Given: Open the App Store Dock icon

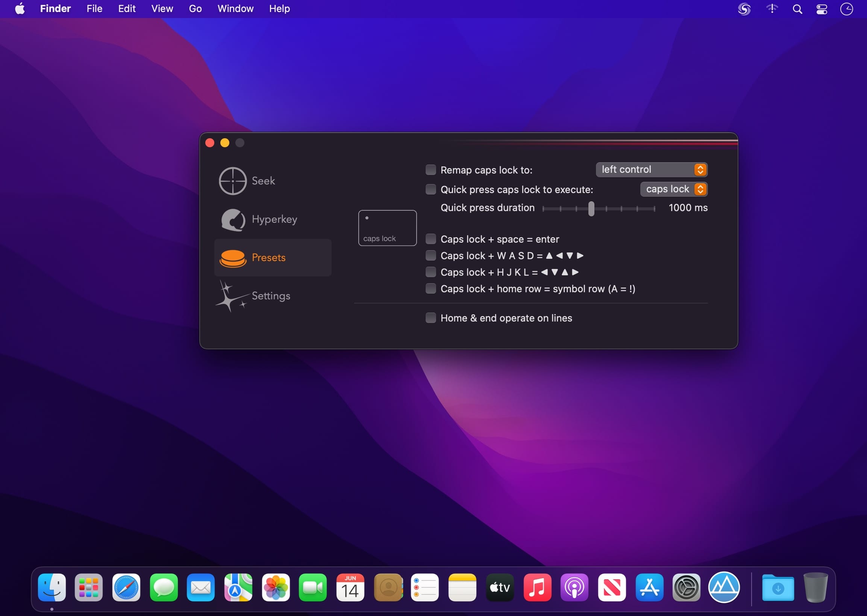Looking at the screenshot, I should tap(649, 587).
